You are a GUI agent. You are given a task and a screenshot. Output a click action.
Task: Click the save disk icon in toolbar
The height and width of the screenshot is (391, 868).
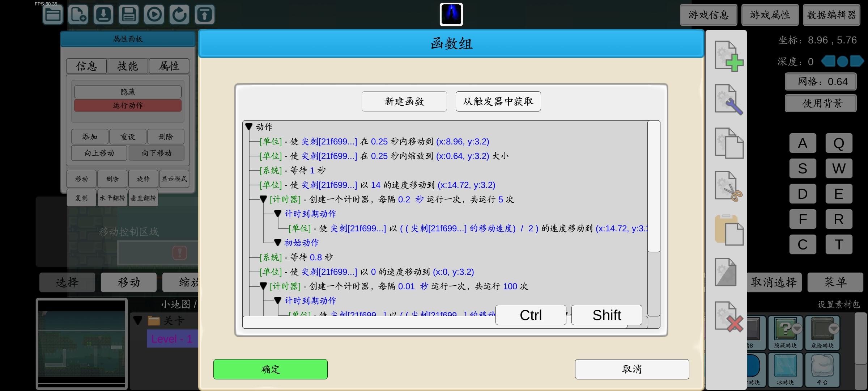(x=129, y=15)
